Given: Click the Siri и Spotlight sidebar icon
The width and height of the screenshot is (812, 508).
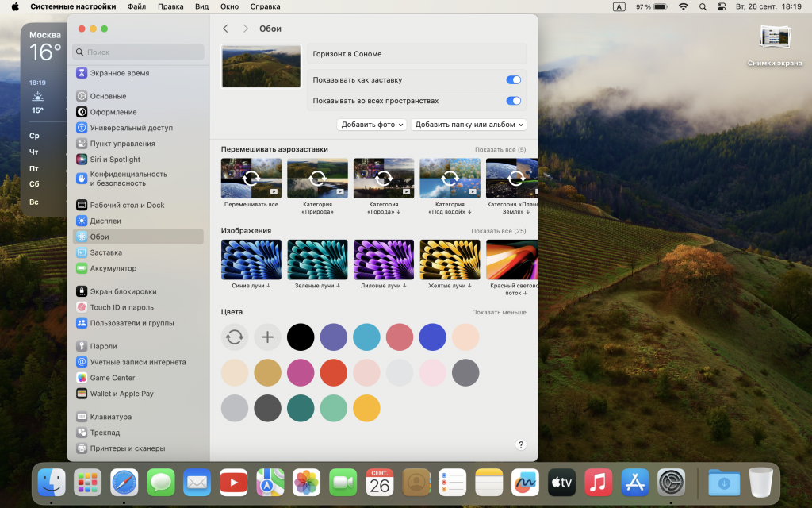Looking at the screenshot, I should point(82,160).
